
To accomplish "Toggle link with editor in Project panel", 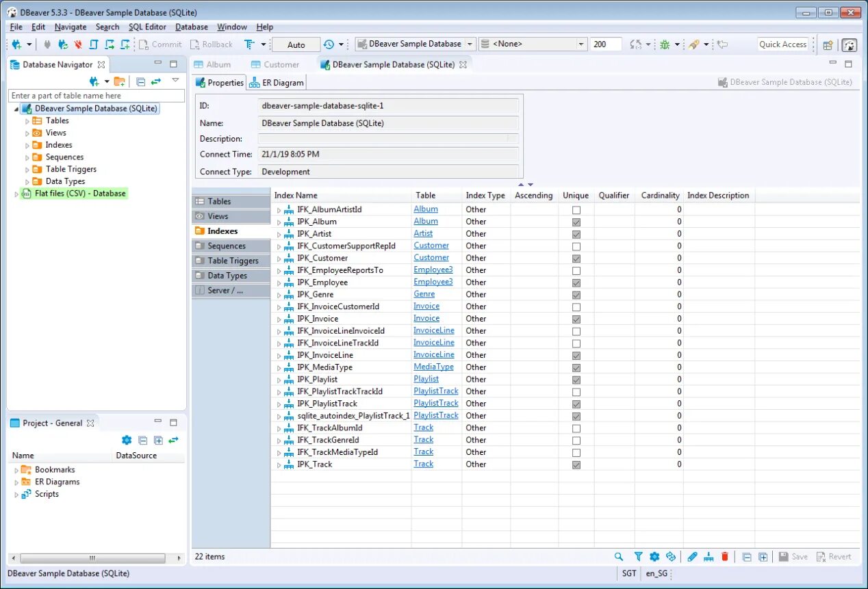I will (x=173, y=441).
